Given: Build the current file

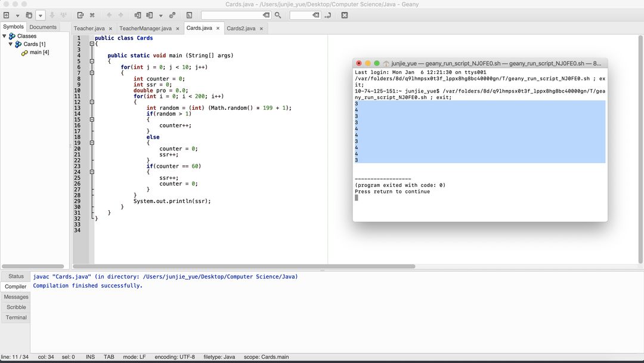Looking at the screenshot, I should [x=150, y=15].
